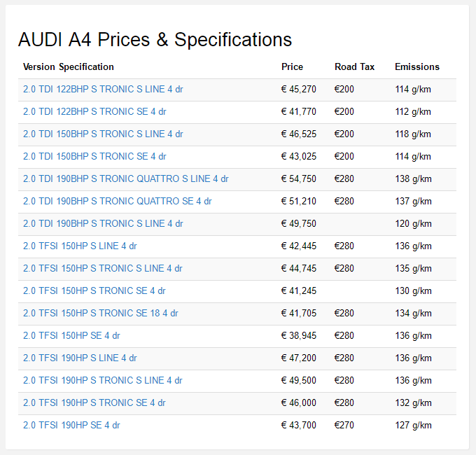Click 2.0 TFSI 150HP S TRONIC S LINE

point(102,269)
